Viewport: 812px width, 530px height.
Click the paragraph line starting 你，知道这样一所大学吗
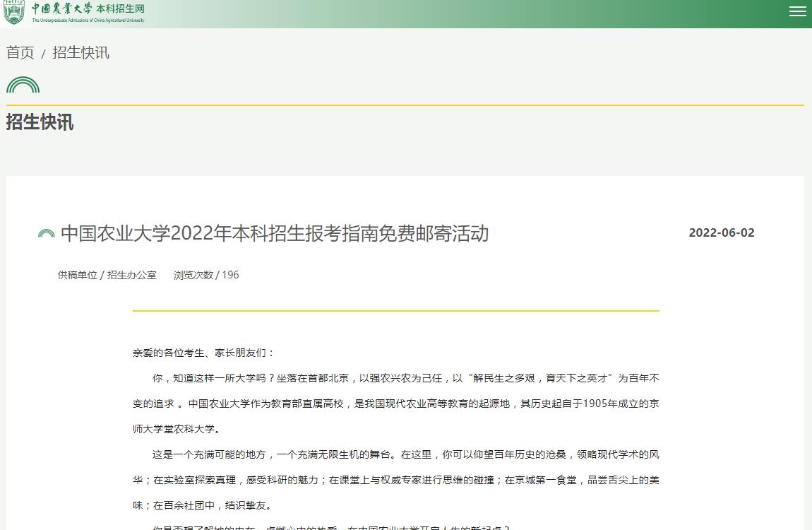click(x=405, y=378)
